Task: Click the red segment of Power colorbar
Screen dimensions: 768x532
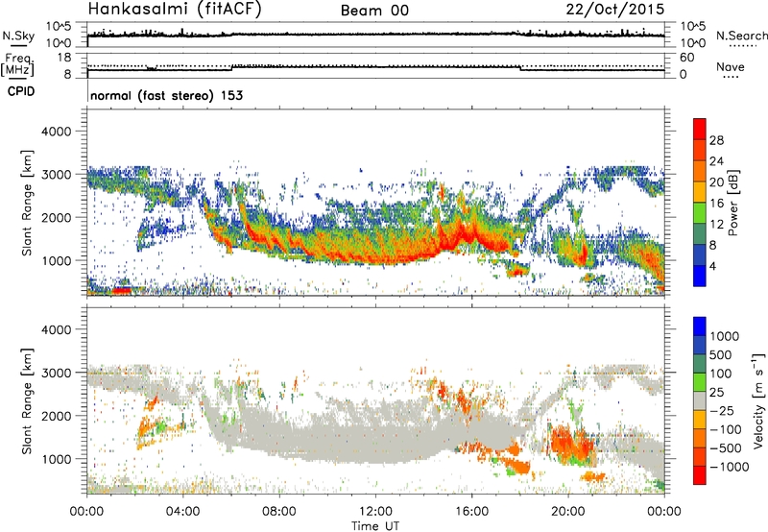Action: (700, 129)
